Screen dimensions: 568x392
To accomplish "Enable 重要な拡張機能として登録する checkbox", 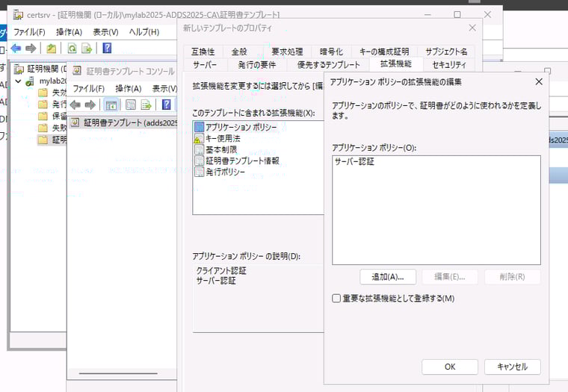I will coord(336,298).
